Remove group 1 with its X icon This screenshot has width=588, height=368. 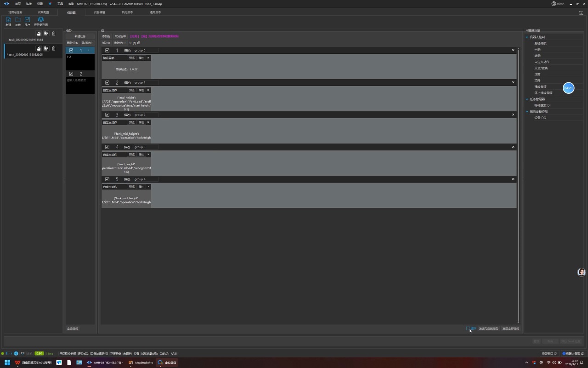tap(513, 82)
